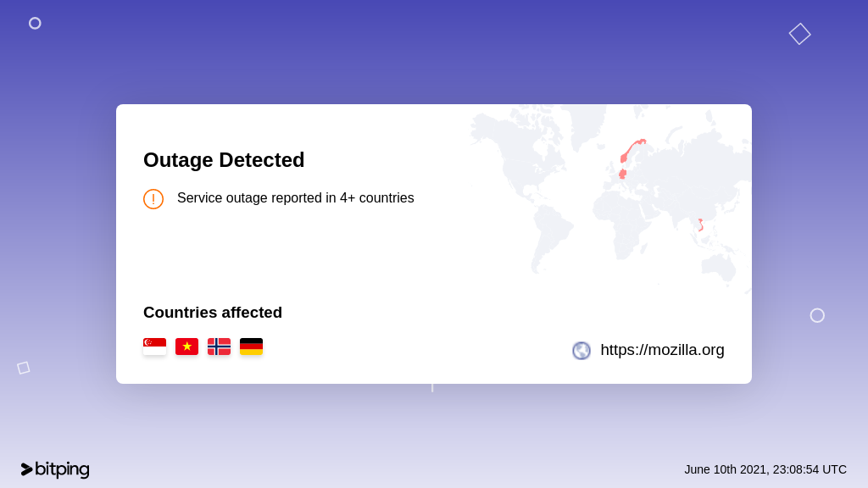Click the Vietnam flag icon
The image size is (868, 488).
(x=186, y=347)
